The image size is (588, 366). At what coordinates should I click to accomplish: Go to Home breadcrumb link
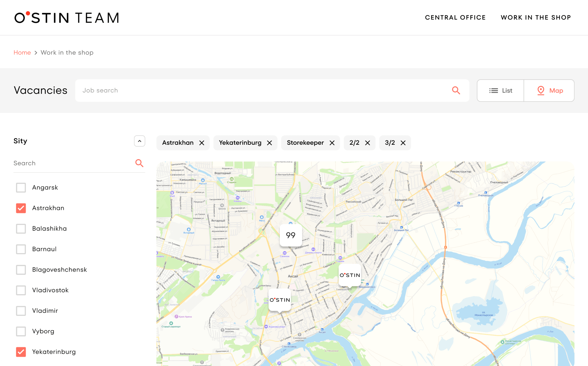[22, 53]
